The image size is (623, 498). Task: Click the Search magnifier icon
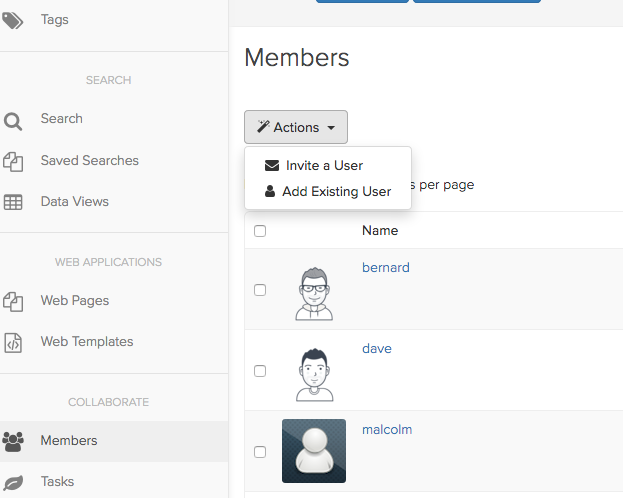point(13,121)
